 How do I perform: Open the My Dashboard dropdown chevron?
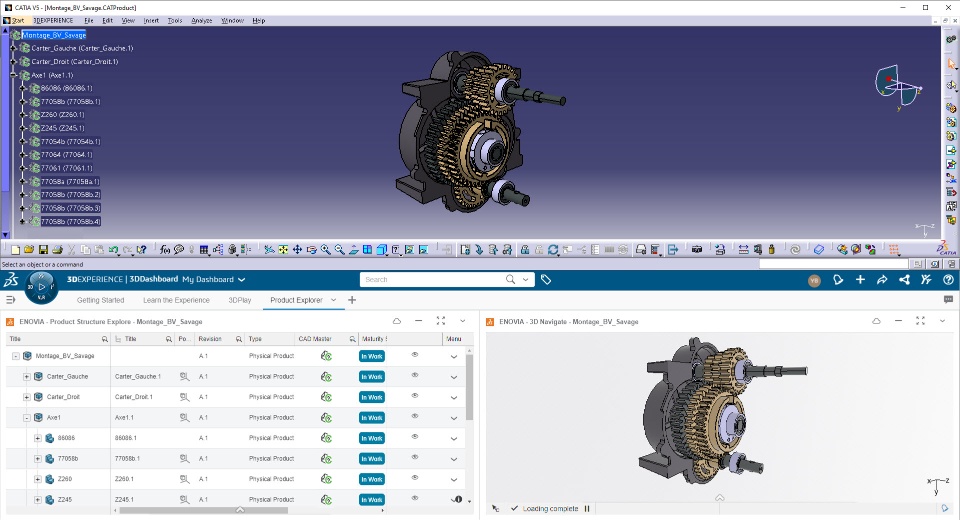[x=242, y=279]
